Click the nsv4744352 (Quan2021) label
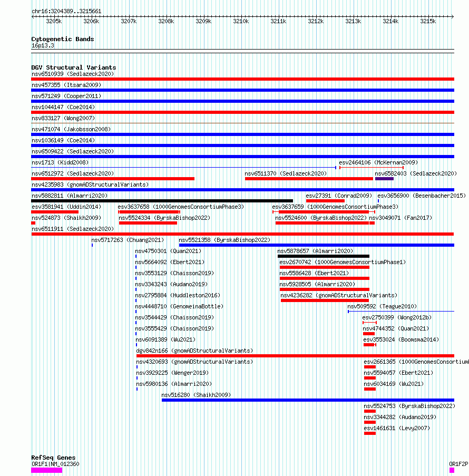Viewport: 469px width, 476px height. 396,329
